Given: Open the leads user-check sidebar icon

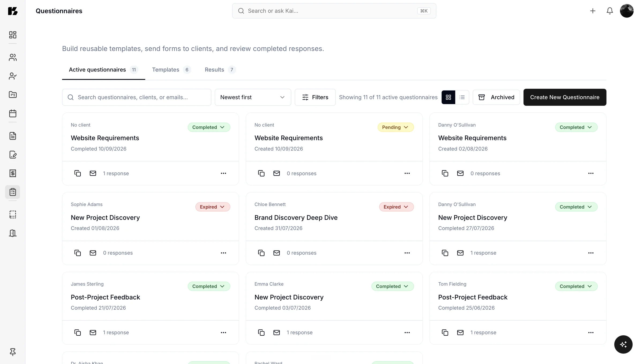Looking at the screenshot, I should point(13,76).
